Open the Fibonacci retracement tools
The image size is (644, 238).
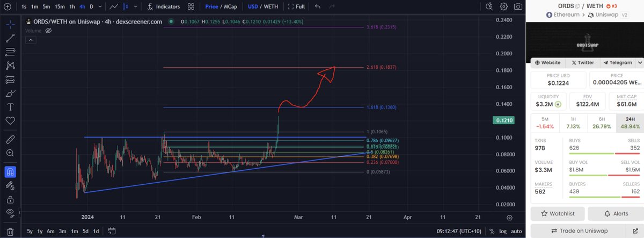(10, 52)
